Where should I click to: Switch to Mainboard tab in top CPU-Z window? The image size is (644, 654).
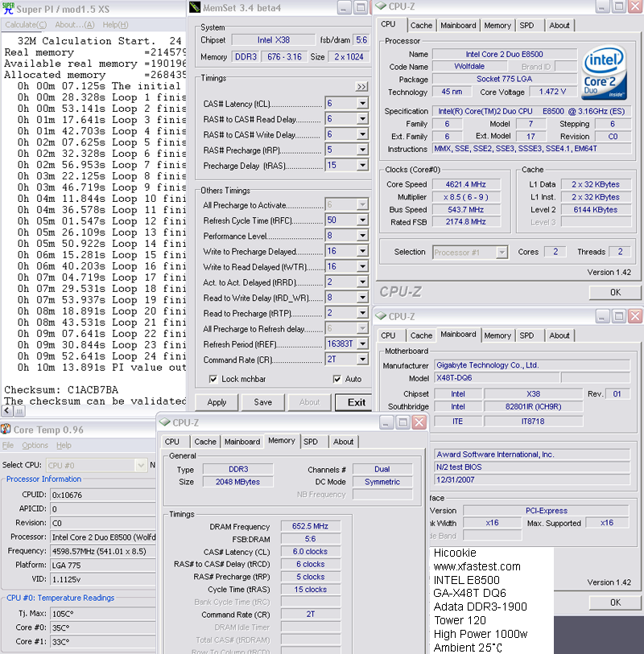pyautogui.click(x=458, y=26)
